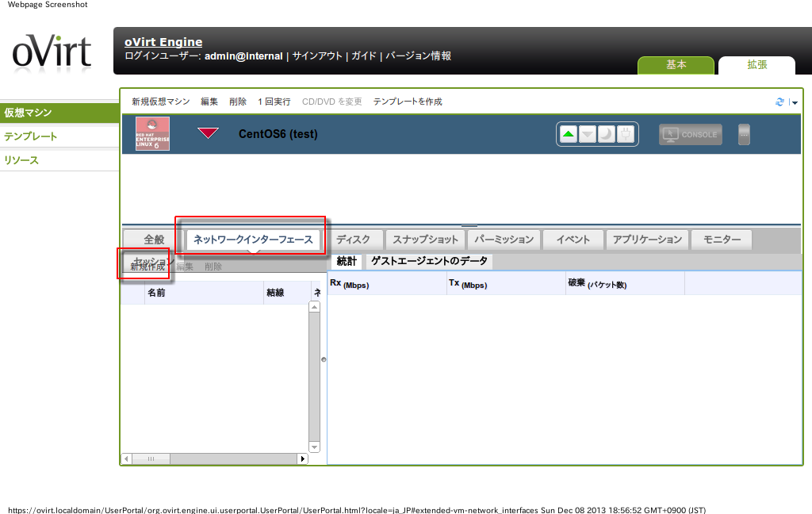
Task: Click 新規仮想マシン in the top toolbar
Action: tap(161, 102)
